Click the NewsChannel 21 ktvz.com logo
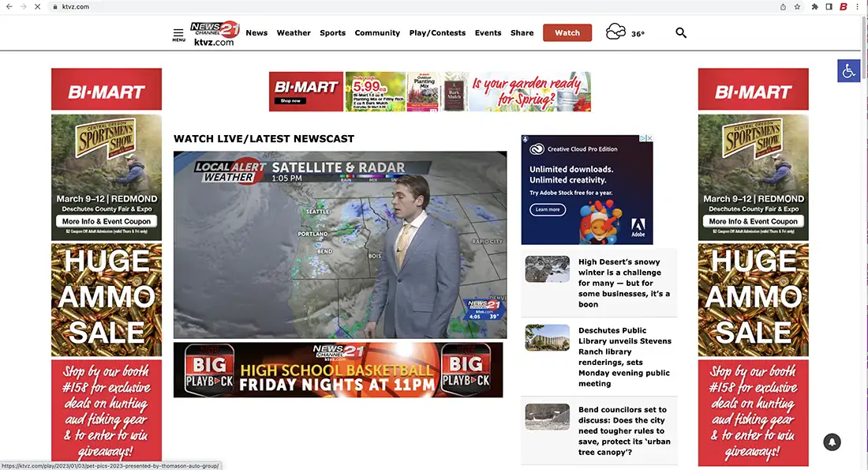Viewport: 868px width, 470px height. click(215, 33)
